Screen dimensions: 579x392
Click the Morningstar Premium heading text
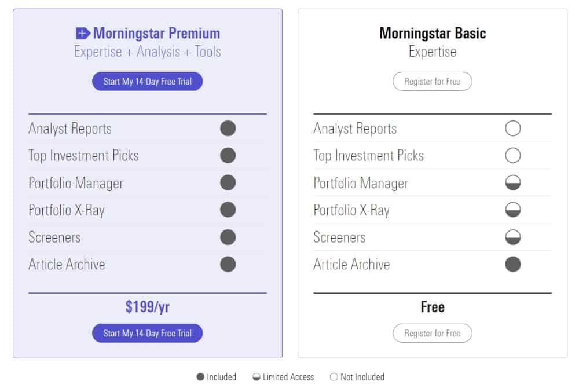156,33
